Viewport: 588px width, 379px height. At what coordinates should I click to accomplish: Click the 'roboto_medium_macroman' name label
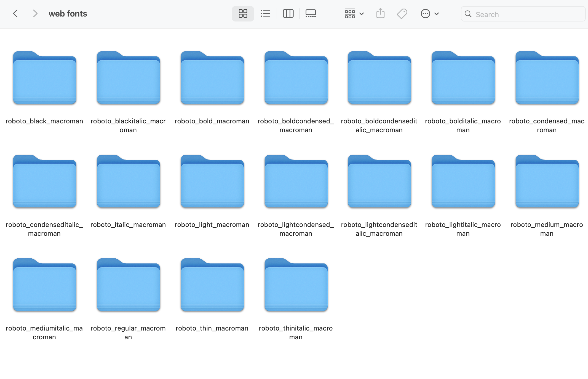[x=547, y=229]
